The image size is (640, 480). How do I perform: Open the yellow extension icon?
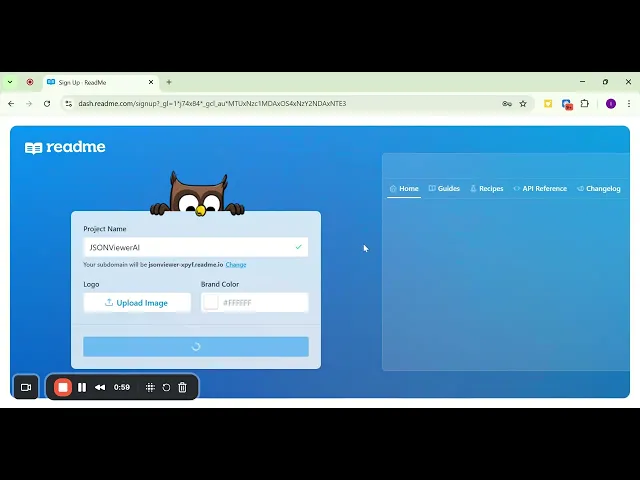point(548,104)
